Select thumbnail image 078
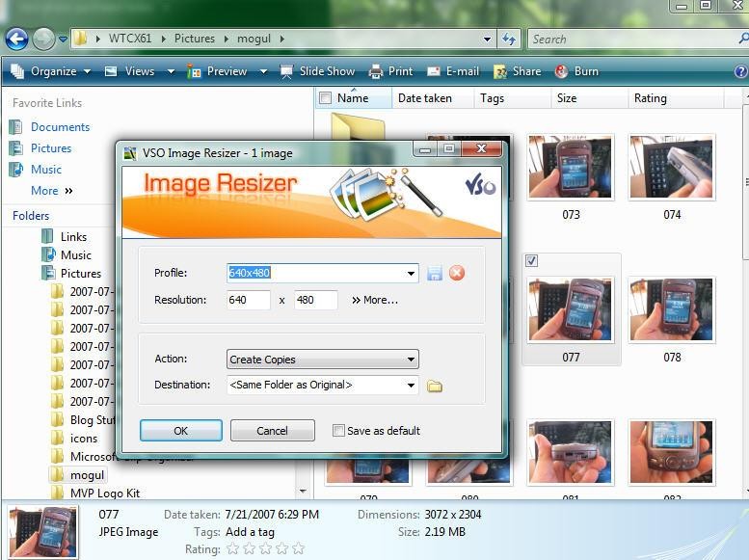Image resolution: width=749 pixels, height=560 pixels. (x=672, y=309)
